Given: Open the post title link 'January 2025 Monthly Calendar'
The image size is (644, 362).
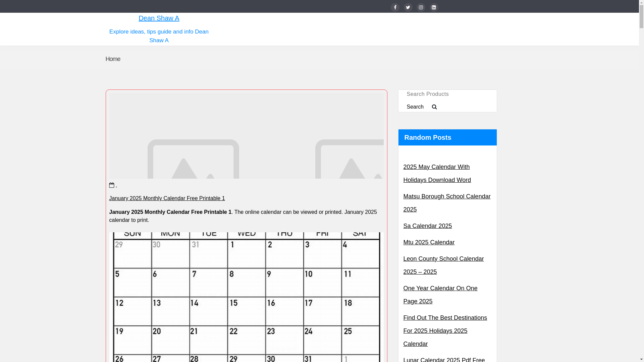Looking at the screenshot, I should [x=167, y=198].
